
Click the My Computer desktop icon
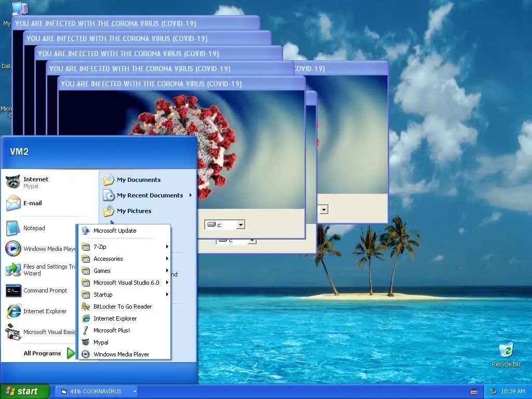point(20,7)
